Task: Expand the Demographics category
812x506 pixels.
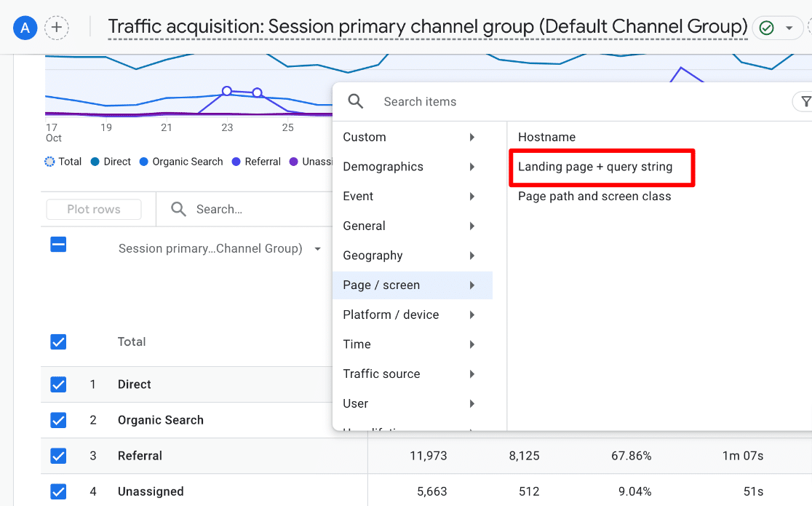Action: click(383, 166)
